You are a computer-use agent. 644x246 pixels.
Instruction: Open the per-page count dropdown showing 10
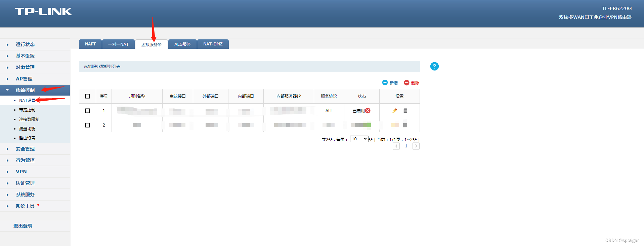[359, 139]
